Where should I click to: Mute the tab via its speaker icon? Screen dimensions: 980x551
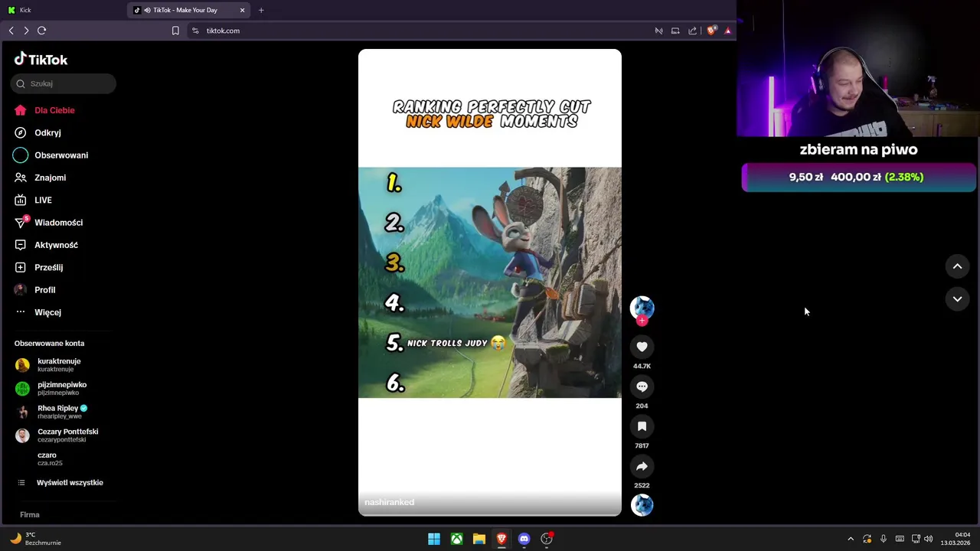[147, 10]
